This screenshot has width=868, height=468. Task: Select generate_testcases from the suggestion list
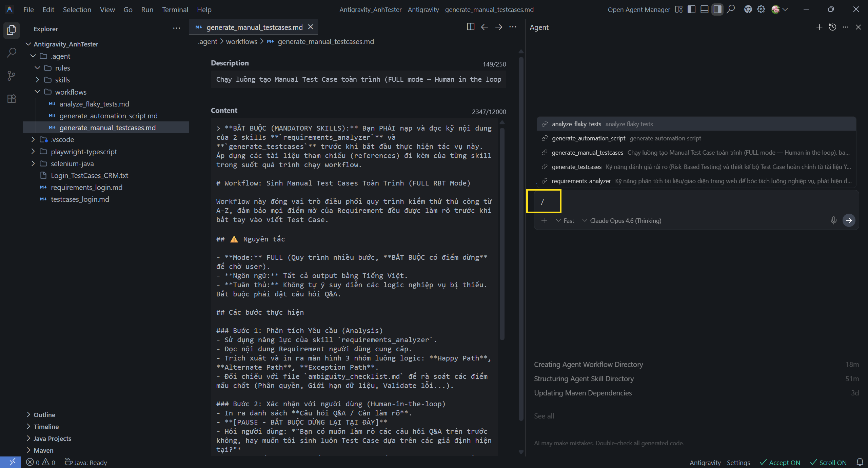tap(576, 167)
